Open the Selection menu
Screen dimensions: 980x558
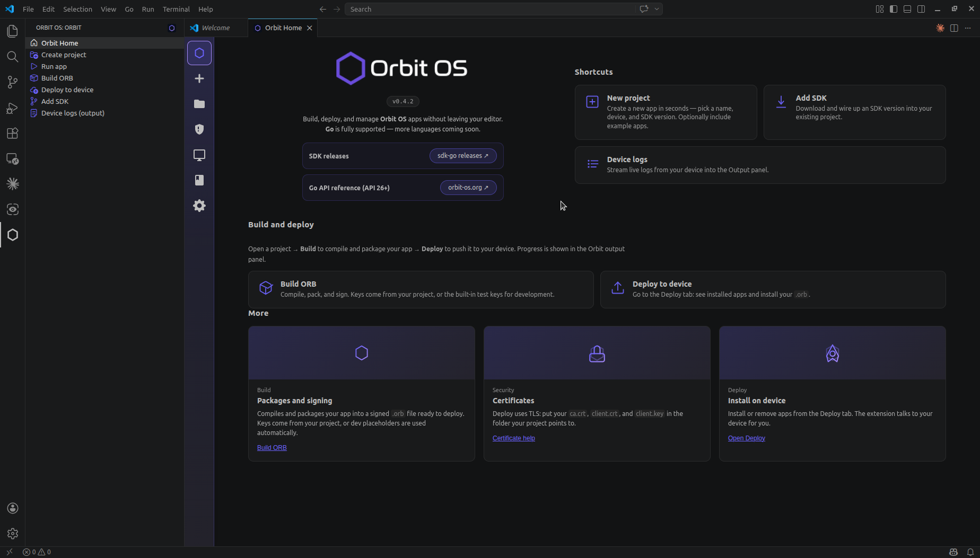pos(77,9)
